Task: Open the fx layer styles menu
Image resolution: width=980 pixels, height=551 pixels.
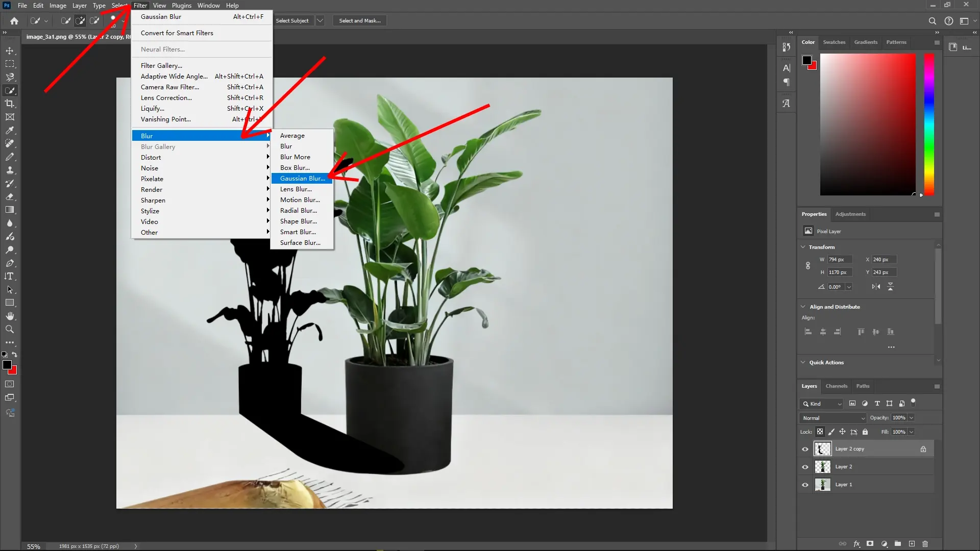Action: (x=856, y=544)
